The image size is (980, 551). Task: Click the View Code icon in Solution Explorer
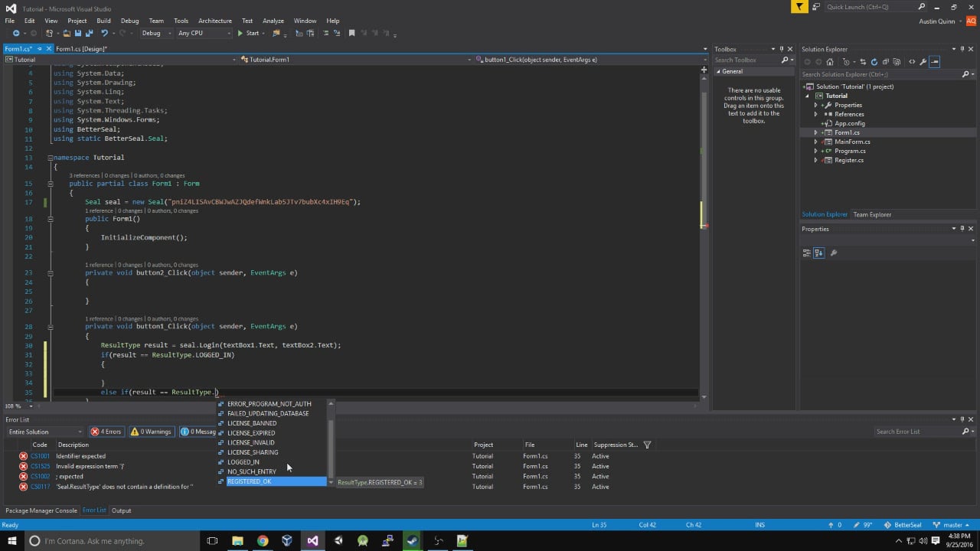[912, 62]
